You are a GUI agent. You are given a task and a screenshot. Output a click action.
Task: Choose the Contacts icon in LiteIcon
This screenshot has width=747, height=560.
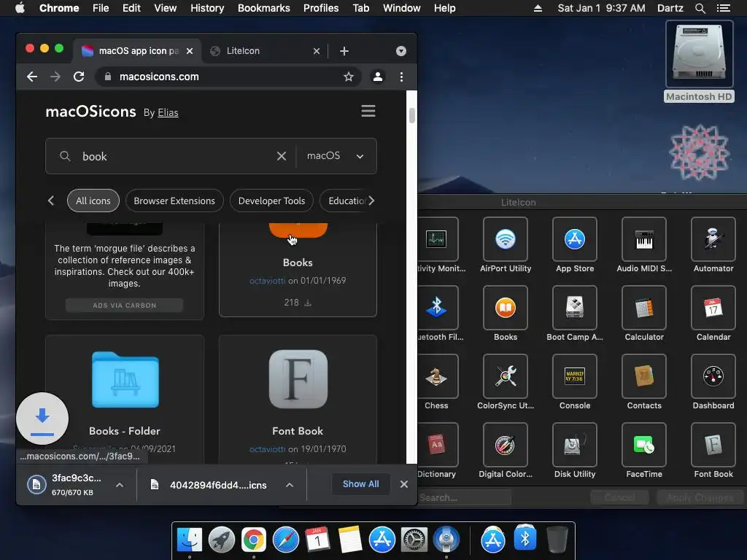[643, 376]
